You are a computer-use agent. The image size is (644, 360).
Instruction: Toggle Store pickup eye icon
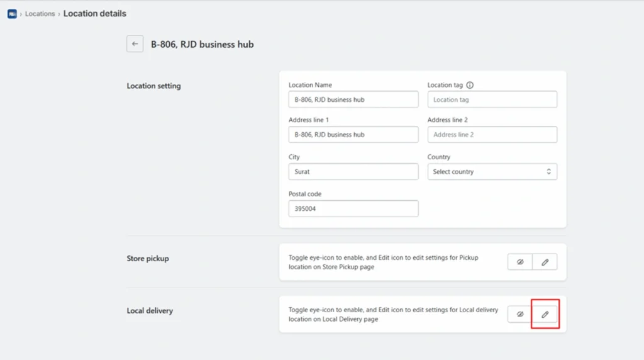click(x=520, y=262)
